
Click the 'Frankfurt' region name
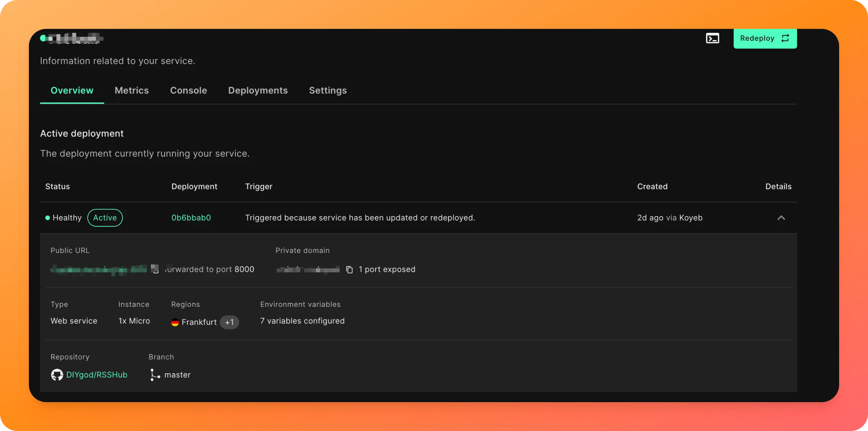click(x=199, y=322)
